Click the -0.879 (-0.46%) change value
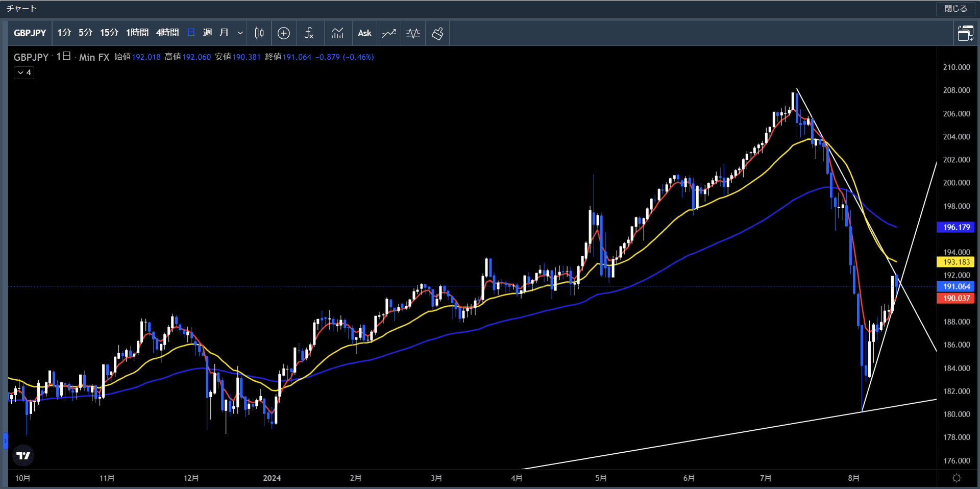The height and width of the screenshot is (489, 980). tap(345, 57)
